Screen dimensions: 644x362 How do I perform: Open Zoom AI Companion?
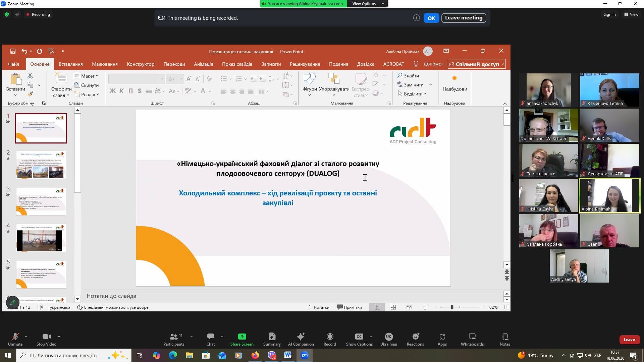point(301,339)
